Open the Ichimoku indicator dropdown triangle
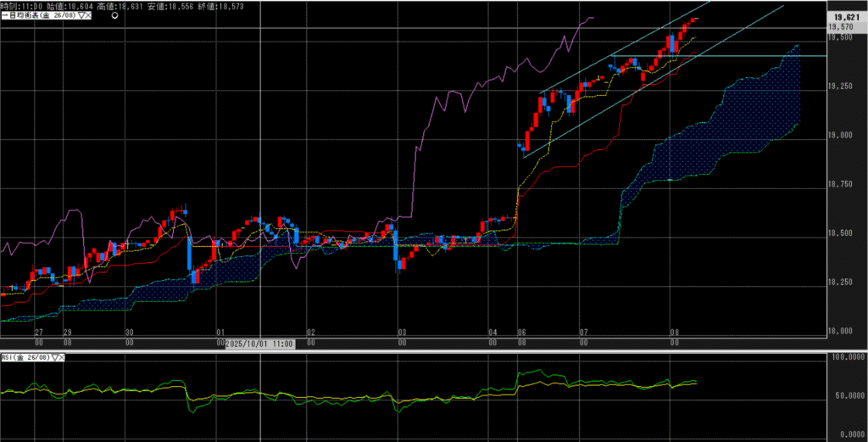 (79, 16)
